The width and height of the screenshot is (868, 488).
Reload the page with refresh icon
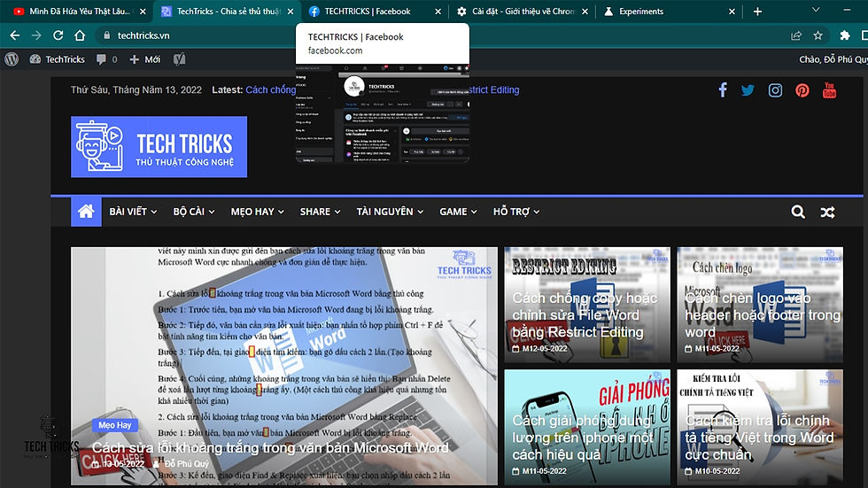click(58, 35)
